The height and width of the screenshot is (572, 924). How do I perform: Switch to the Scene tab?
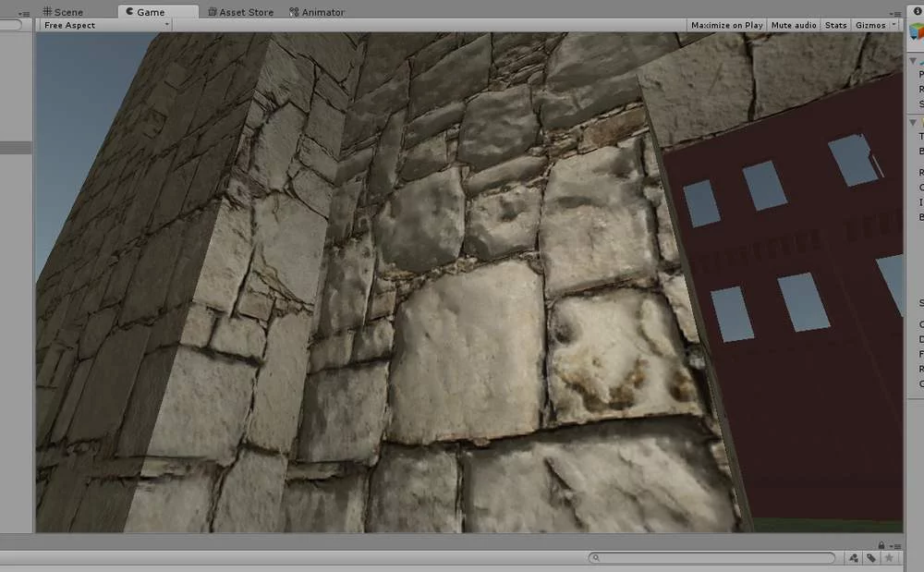click(x=62, y=12)
